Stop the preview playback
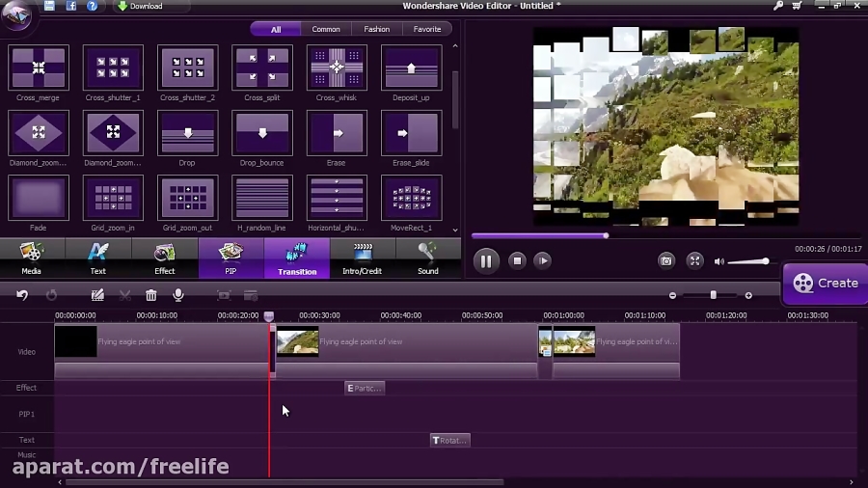 click(x=517, y=260)
